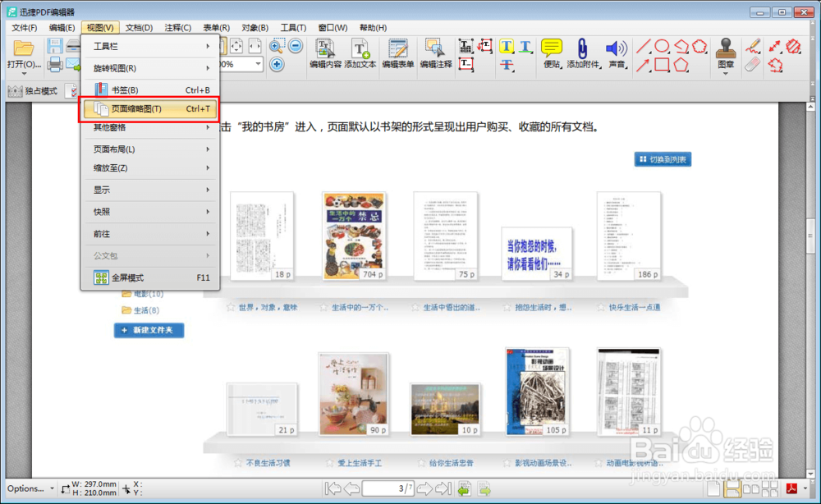
Task: Click the zoom out minus icon
Action: 296,46
